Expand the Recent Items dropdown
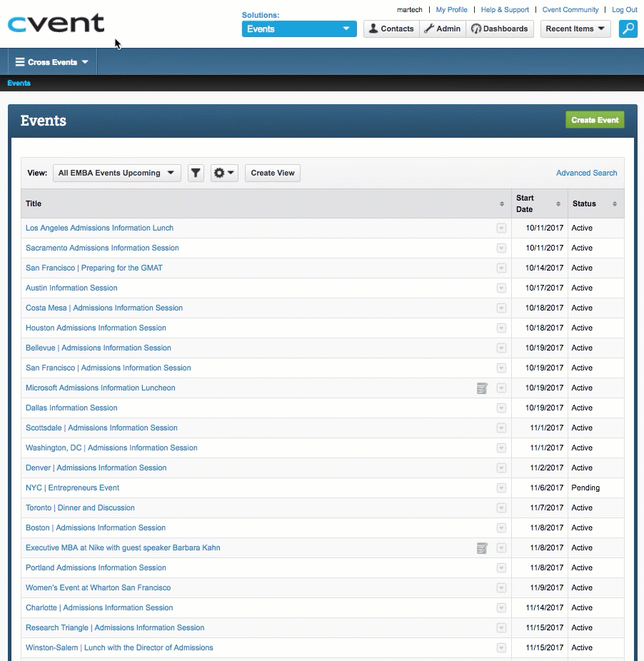 click(575, 29)
